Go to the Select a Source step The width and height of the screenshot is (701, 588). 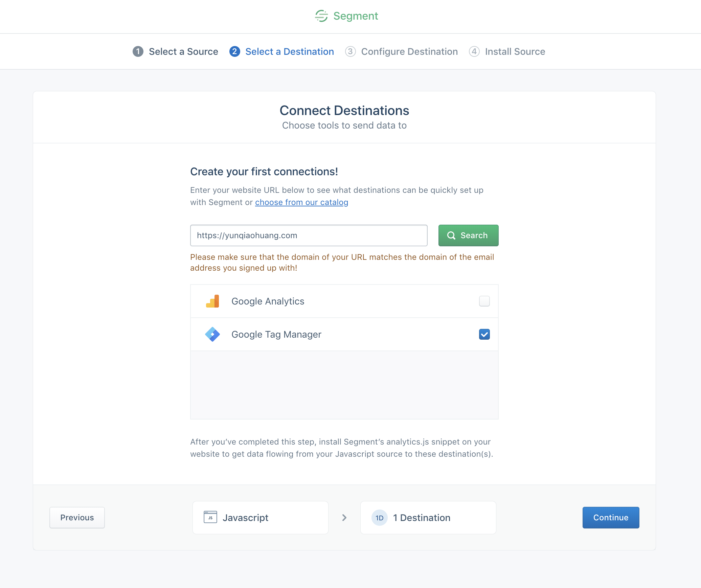pos(175,51)
